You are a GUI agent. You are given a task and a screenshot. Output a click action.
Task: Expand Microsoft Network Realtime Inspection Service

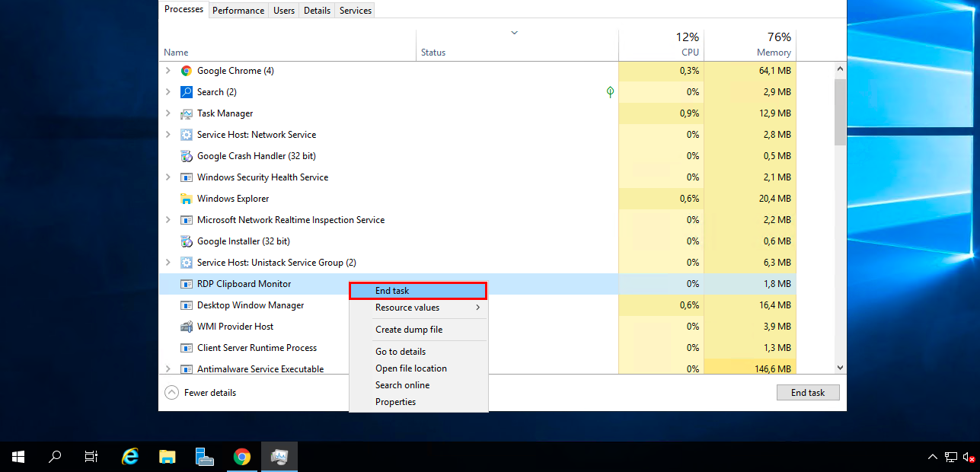tap(168, 220)
